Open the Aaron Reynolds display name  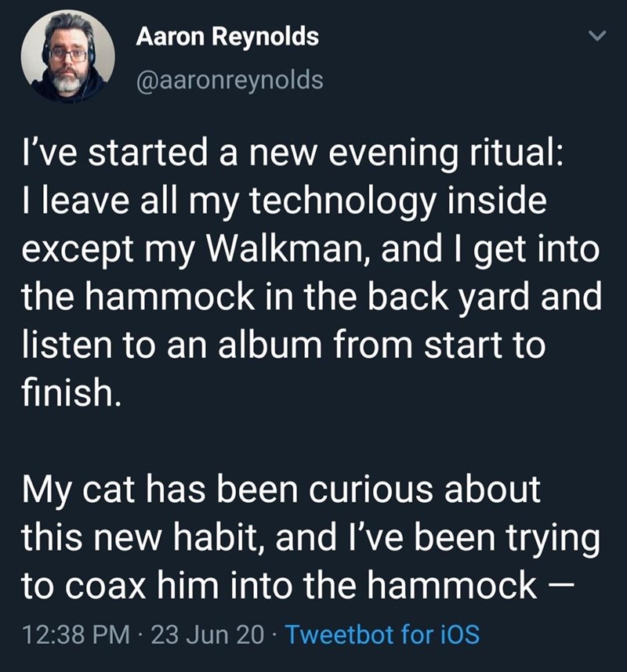[227, 37]
